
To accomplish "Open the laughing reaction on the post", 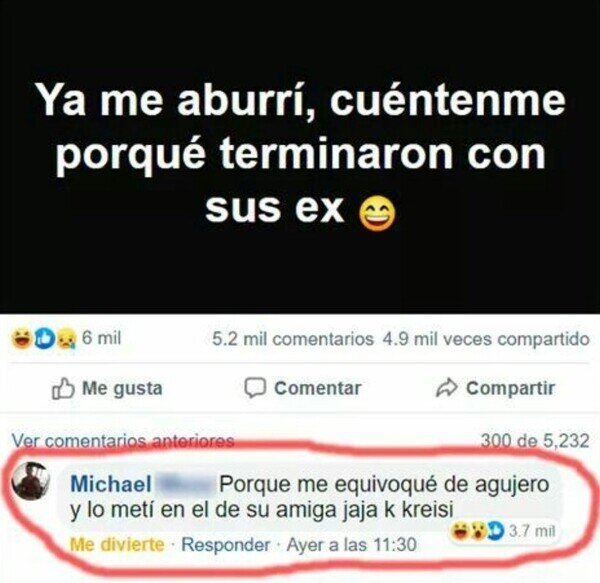I will [x=21, y=339].
